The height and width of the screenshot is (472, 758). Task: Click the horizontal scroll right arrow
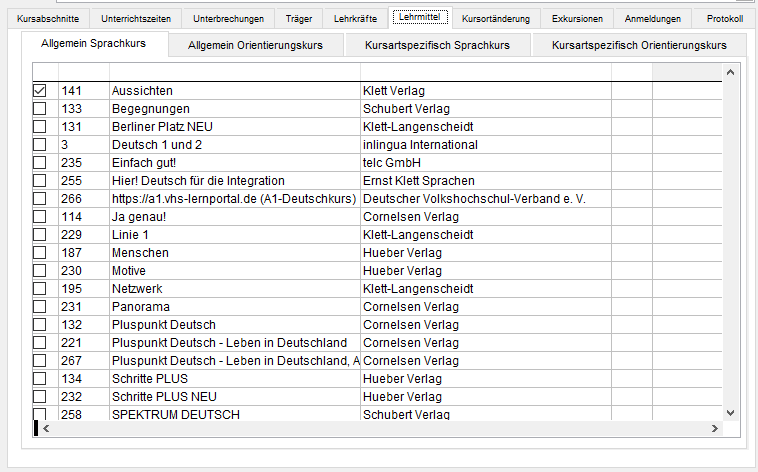click(714, 428)
